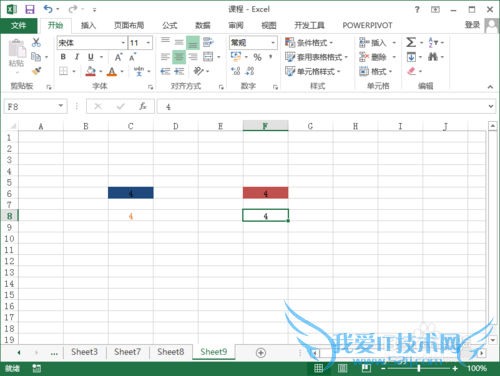Click the fill color bucket swatch

click(x=90, y=71)
